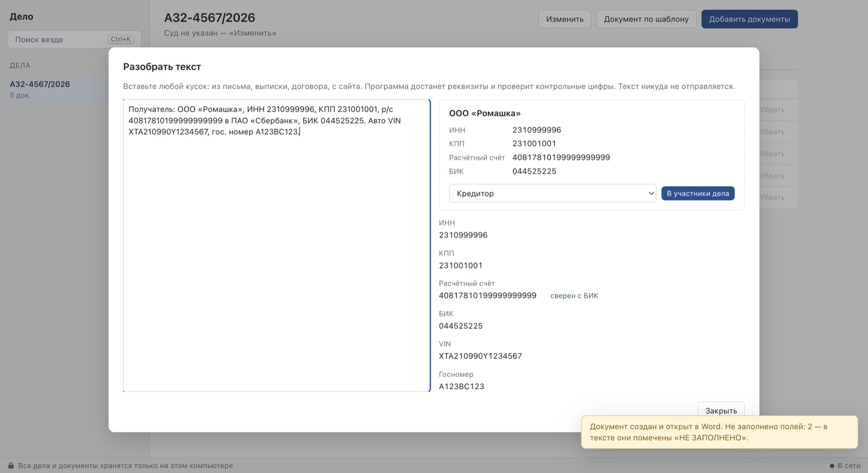Click the page heading А32-4567/2026

coord(209,17)
